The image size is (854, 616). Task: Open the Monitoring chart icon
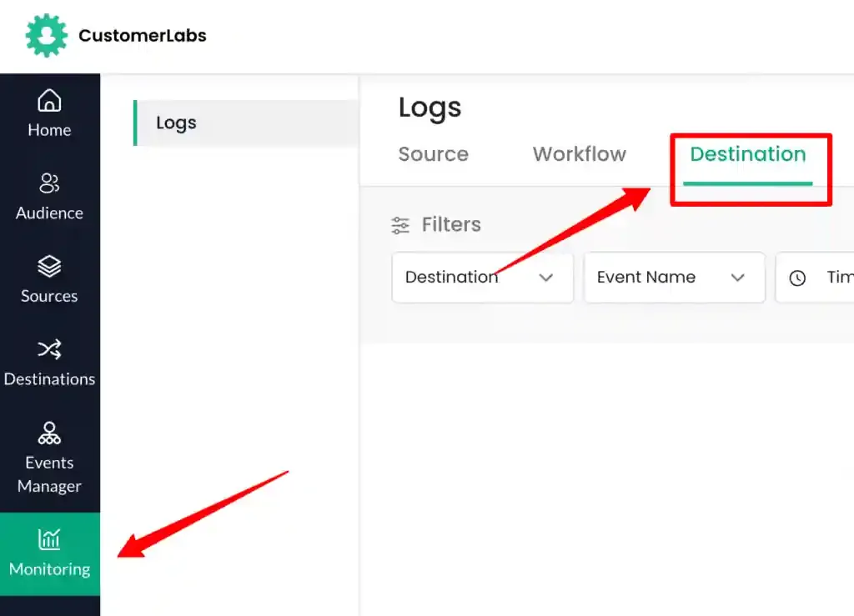49,539
